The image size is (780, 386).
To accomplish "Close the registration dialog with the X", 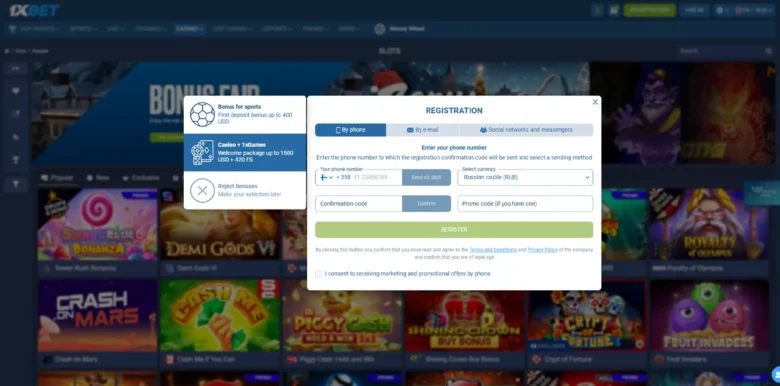I will pyautogui.click(x=595, y=102).
